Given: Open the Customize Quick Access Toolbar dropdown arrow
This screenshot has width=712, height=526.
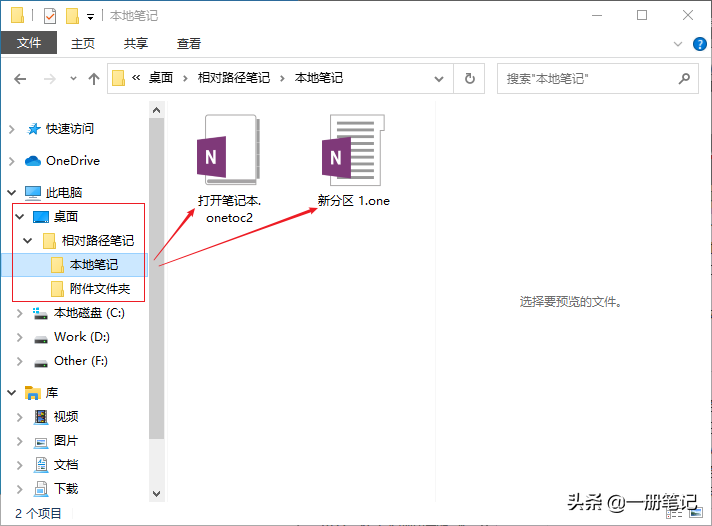Looking at the screenshot, I should coord(90,17).
